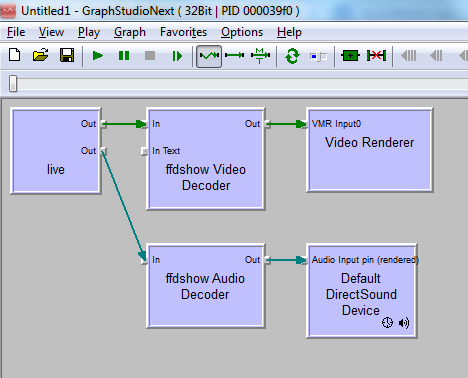This screenshot has height=378, width=468.
Task: Open the Play menu
Action: (x=89, y=32)
